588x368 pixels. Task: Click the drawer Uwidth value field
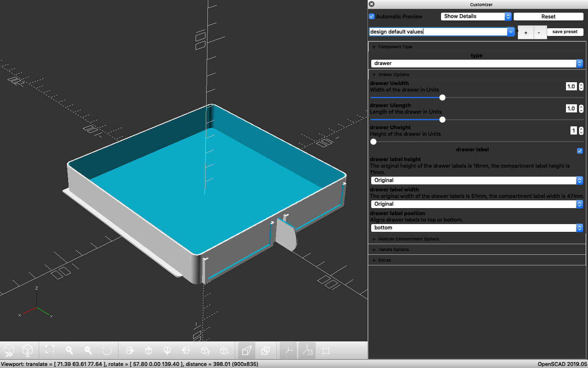point(571,86)
